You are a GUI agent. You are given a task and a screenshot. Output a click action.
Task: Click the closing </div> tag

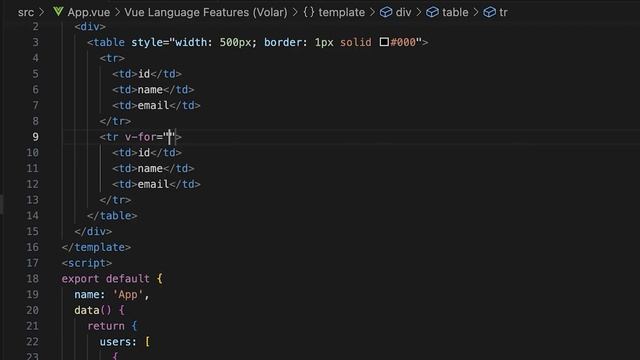(x=93, y=231)
